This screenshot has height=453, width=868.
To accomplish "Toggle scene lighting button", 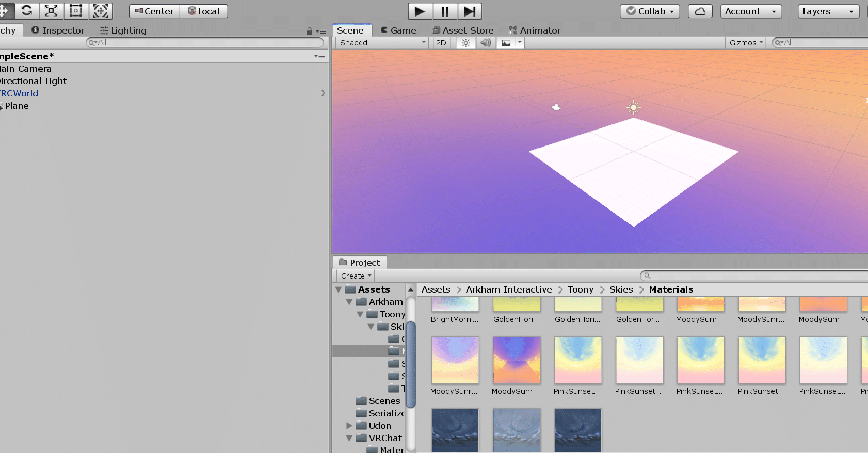I will tap(466, 43).
